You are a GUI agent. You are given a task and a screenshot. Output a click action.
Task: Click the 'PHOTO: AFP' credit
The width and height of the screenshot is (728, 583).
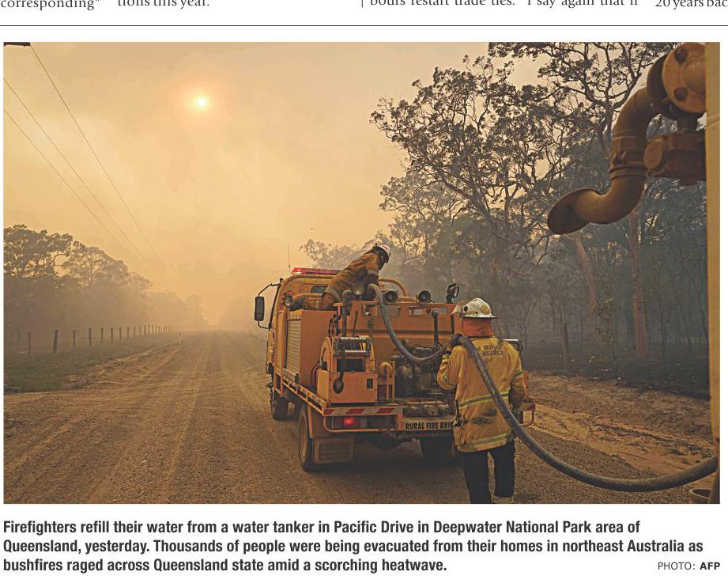pos(688,566)
